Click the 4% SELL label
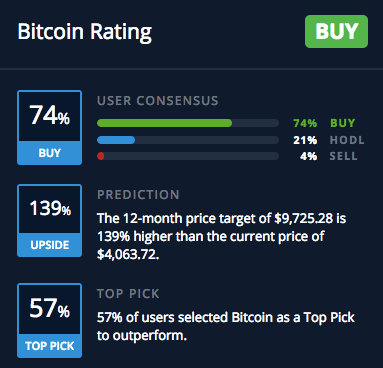The width and height of the screenshot is (383, 368). (329, 156)
